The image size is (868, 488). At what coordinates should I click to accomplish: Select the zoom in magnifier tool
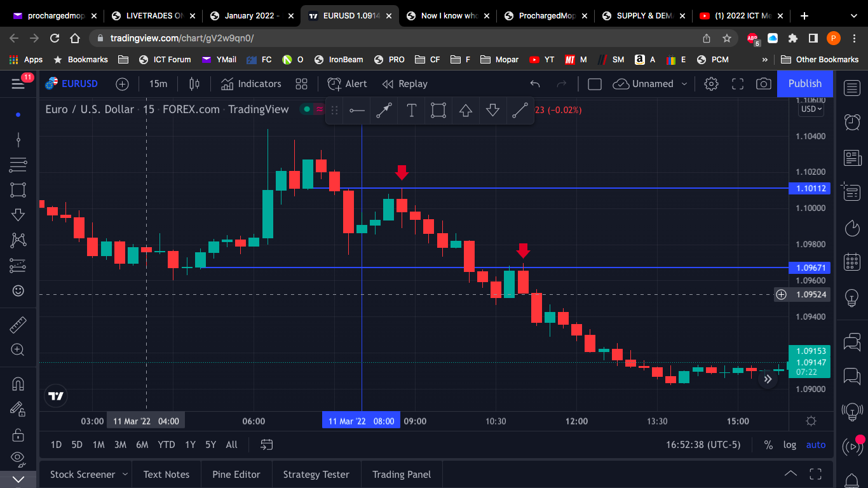click(18, 349)
